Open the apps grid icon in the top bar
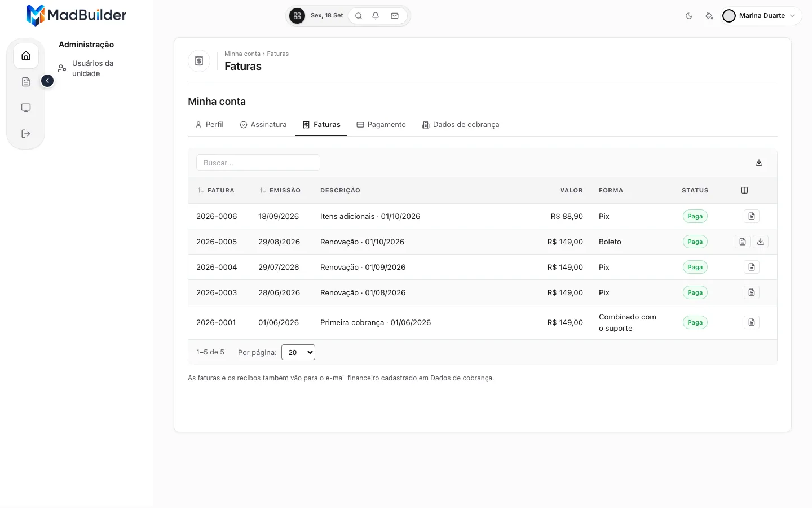This screenshot has width=812, height=508. [297, 16]
